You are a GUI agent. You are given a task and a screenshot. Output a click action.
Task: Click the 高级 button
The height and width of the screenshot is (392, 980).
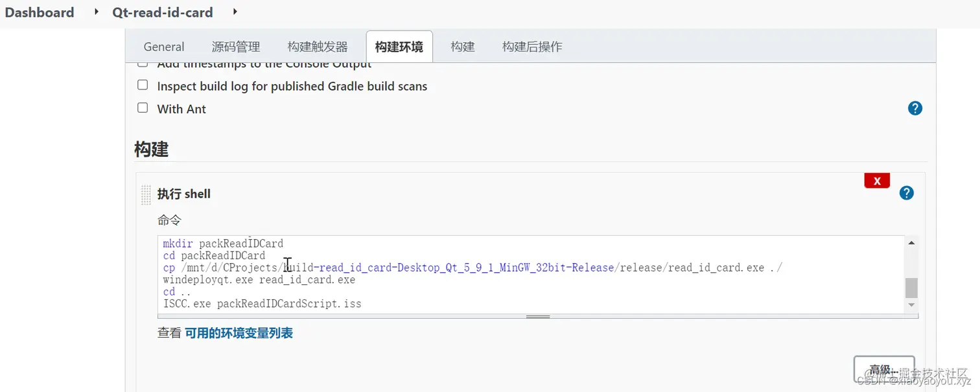(884, 370)
